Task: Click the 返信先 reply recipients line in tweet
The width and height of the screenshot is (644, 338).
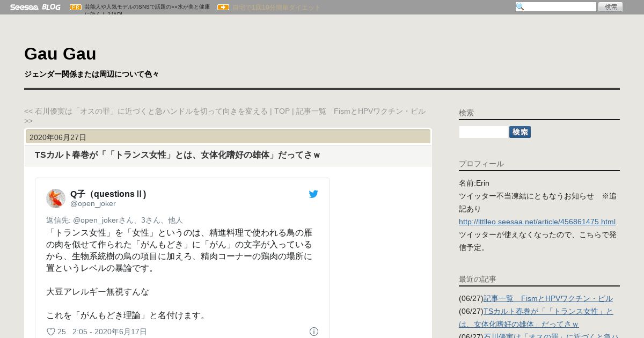Action: click(x=114, y=220)
